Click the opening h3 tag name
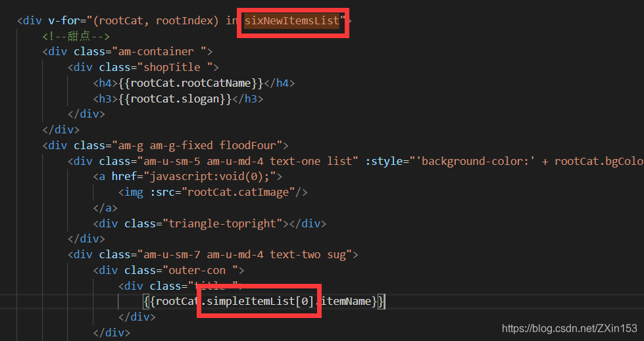The image size is (644, 341). tap(105, 99)
